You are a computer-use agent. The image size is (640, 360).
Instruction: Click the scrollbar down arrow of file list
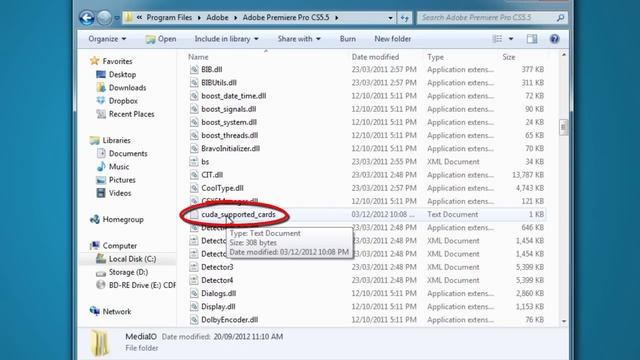[564, 322]
